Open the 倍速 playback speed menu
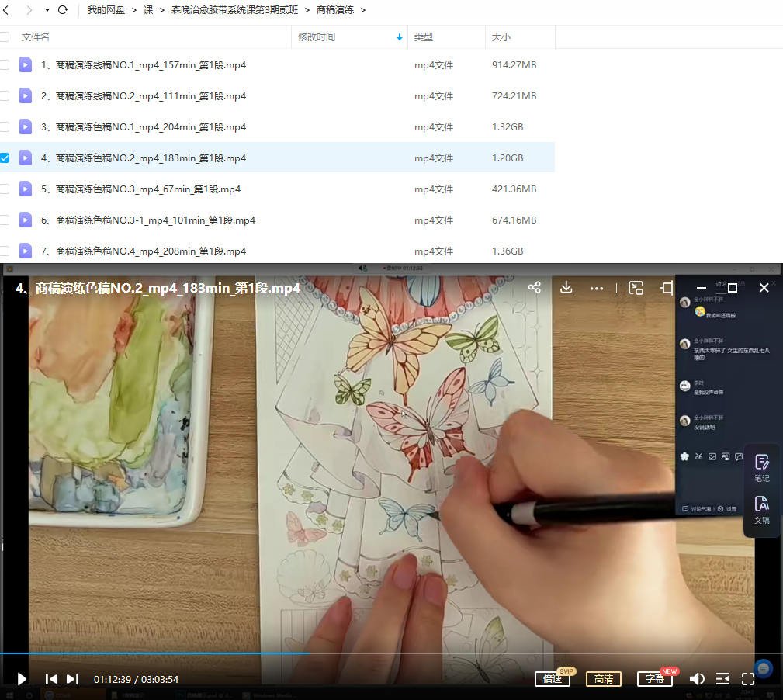 (x=553, y=678)
